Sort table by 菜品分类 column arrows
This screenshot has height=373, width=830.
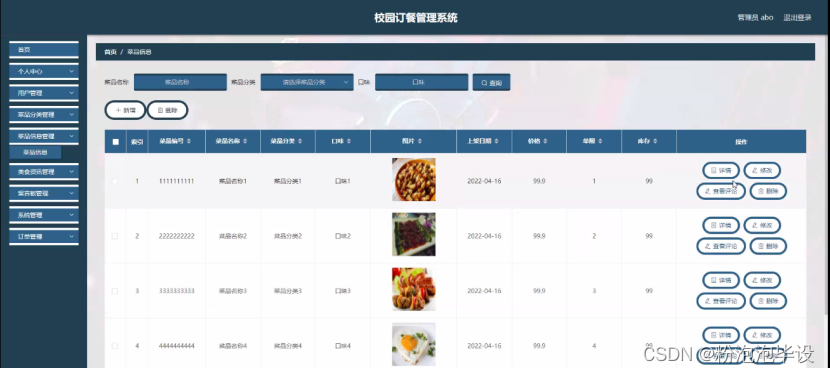(x=300, y=141)
